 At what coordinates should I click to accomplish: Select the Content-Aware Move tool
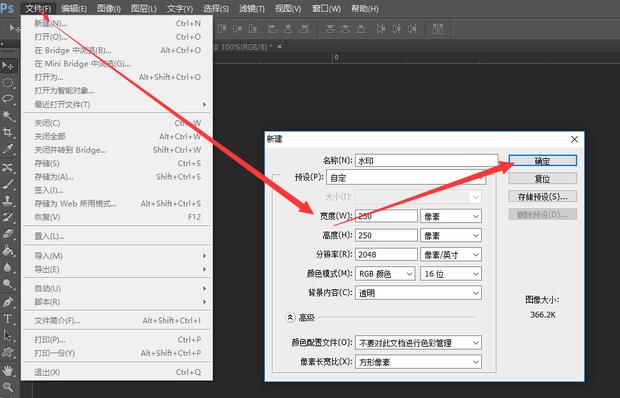pos(8,167)
